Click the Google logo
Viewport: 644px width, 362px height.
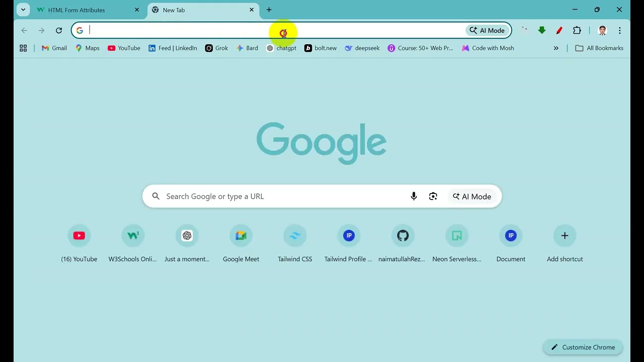321,143
